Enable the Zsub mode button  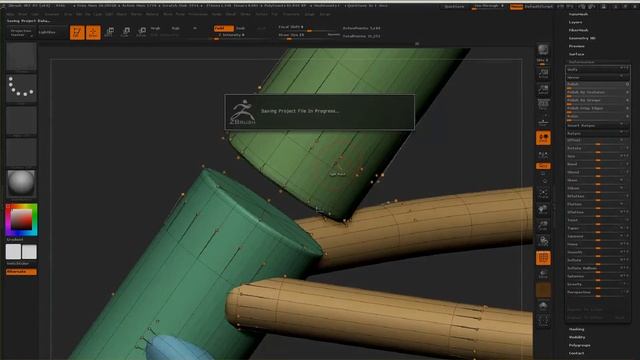point(241,28)
